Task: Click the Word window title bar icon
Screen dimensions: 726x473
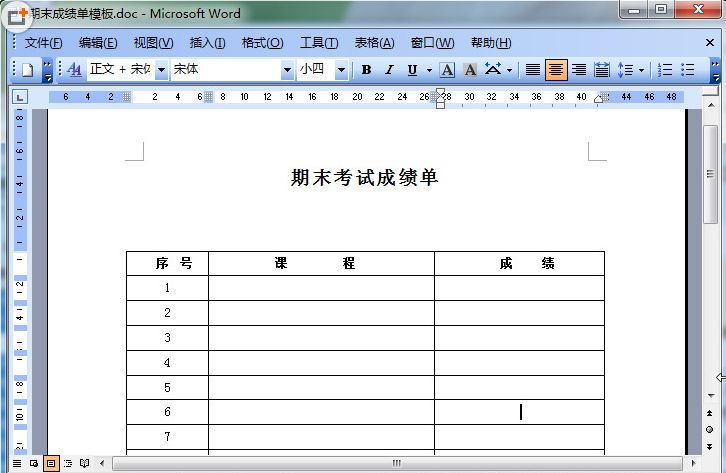Action: tap(17, 15)
